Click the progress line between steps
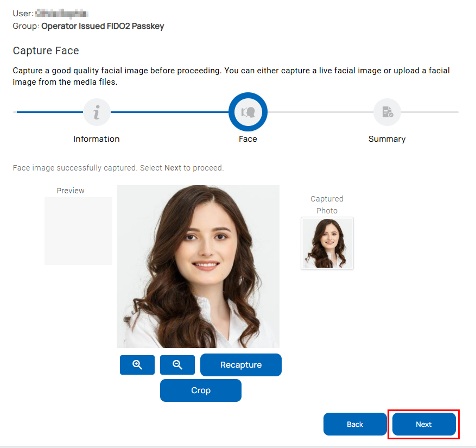Viewport: 476px width, 448px height. (168, 112)
